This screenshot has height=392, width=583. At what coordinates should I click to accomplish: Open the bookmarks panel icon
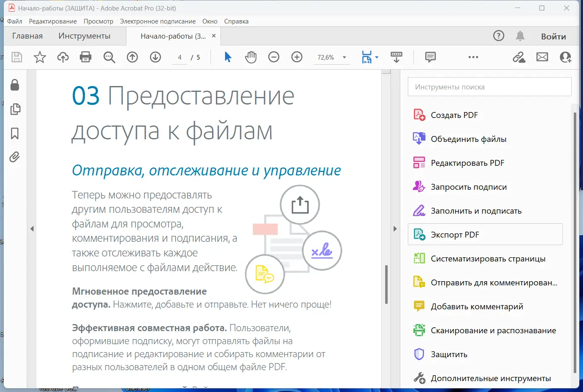[x=15, y=133]
